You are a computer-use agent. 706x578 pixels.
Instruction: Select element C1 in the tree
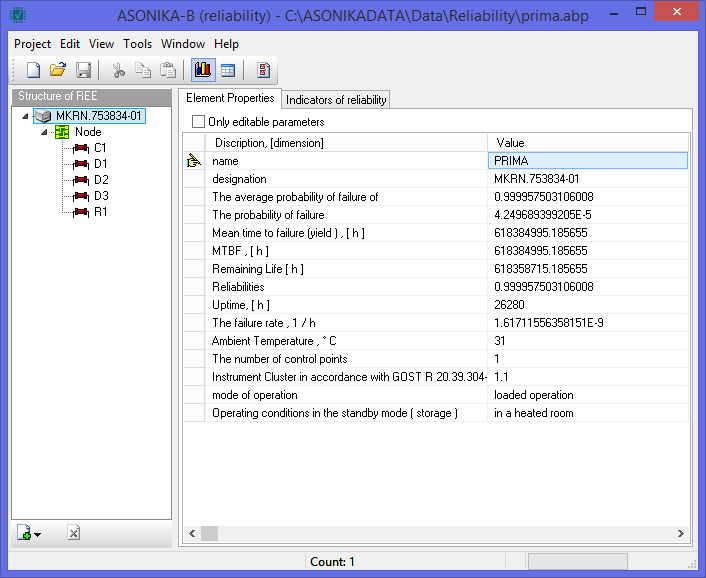click(x=100, y=148)
